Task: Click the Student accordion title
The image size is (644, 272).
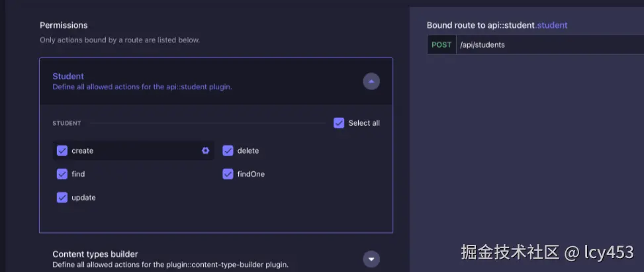Action: click(68, 76)
